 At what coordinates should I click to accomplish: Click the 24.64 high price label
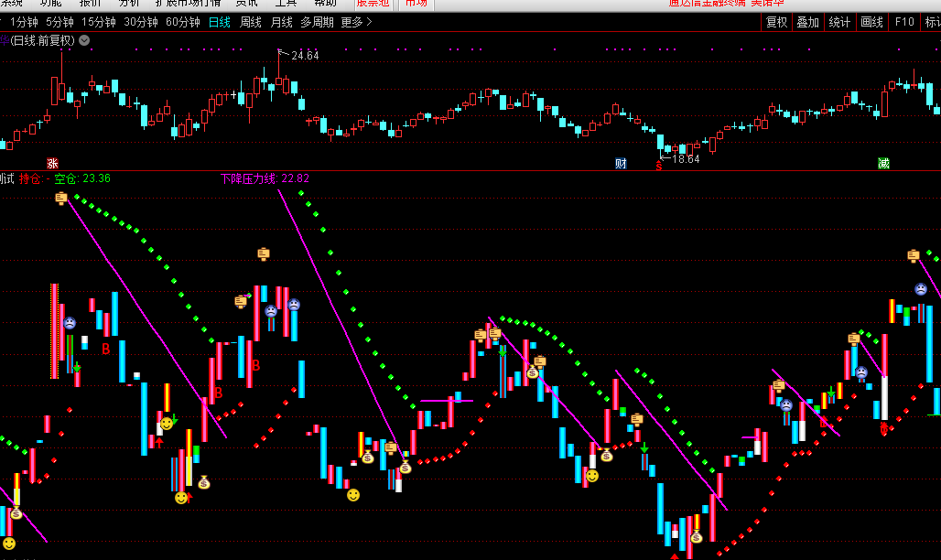click(305, 56)
